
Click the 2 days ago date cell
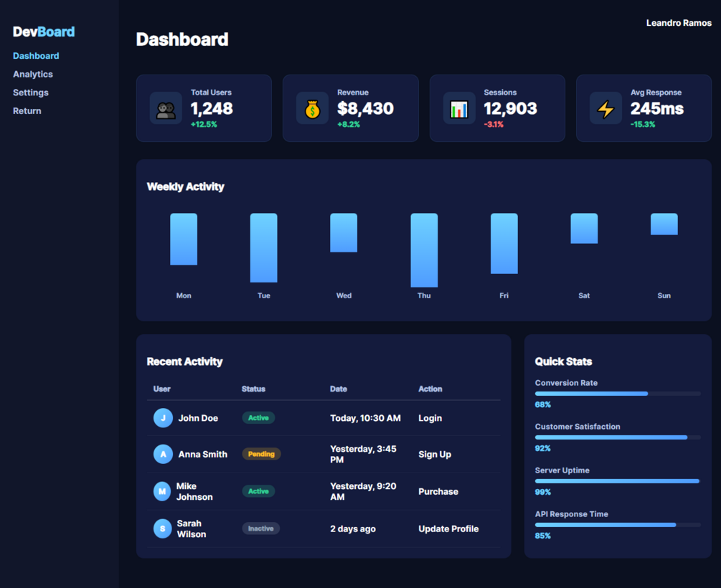tap(353, 528)
